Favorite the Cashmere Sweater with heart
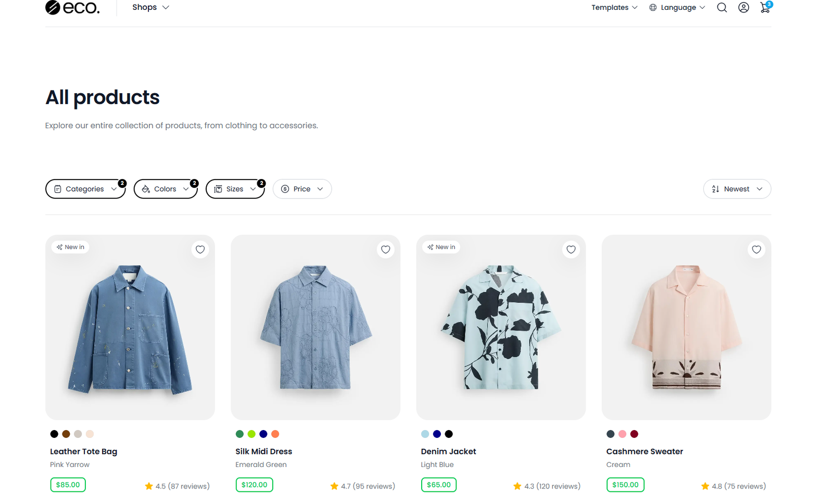This screenshot has height=504, width=833. tap(756, 249)
